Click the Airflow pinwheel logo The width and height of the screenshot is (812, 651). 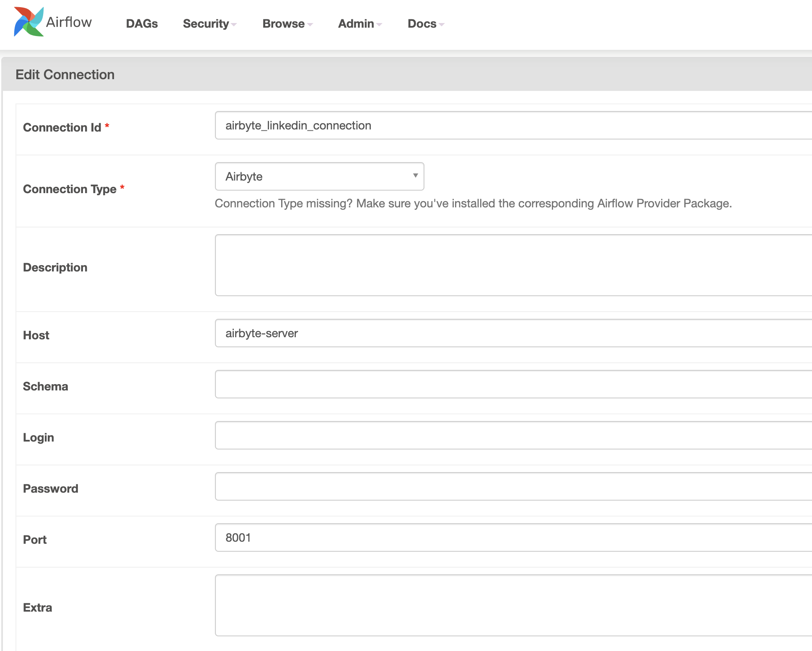point(28,22)
